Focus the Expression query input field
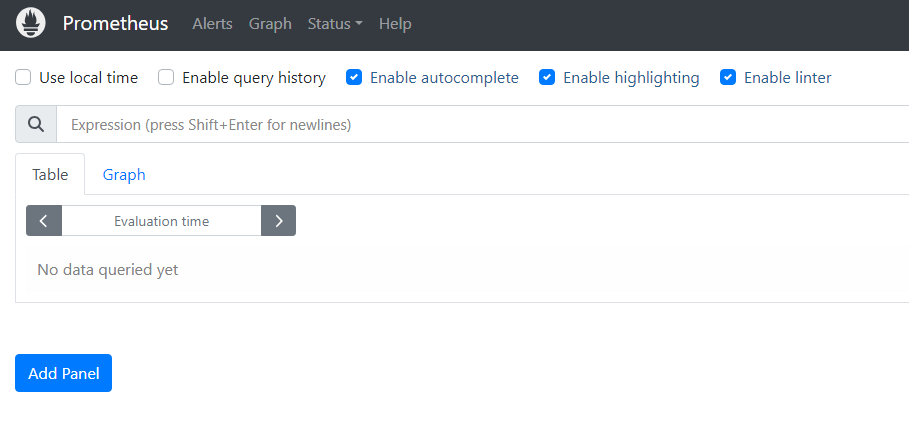Image resolution: width=909 pixels, height=445 pixels. (482, 124)
